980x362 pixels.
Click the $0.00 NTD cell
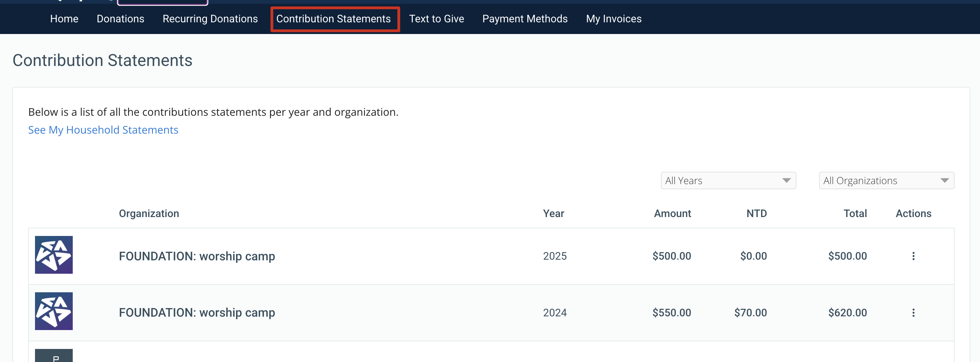click(753, 256)
